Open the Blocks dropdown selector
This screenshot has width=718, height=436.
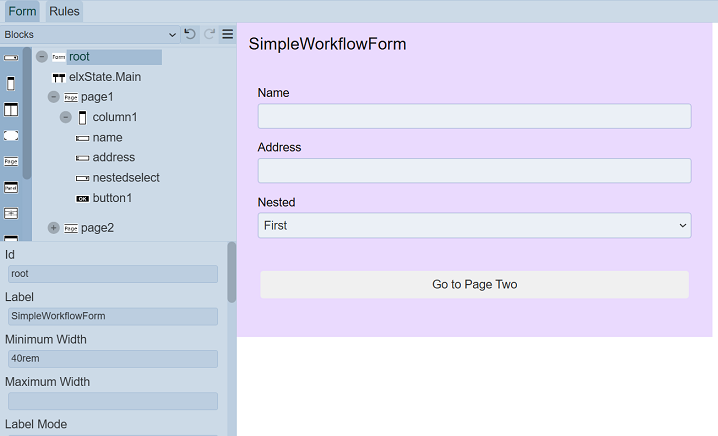(90, 35)
